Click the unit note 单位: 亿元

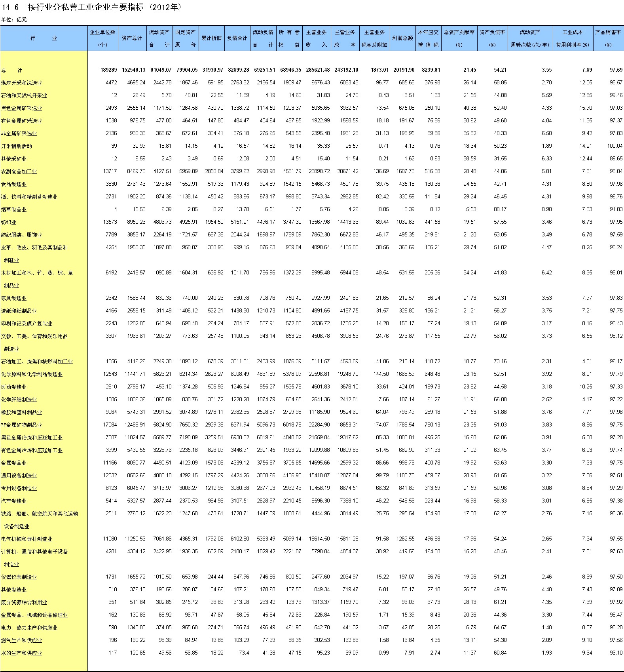[14, 19]
